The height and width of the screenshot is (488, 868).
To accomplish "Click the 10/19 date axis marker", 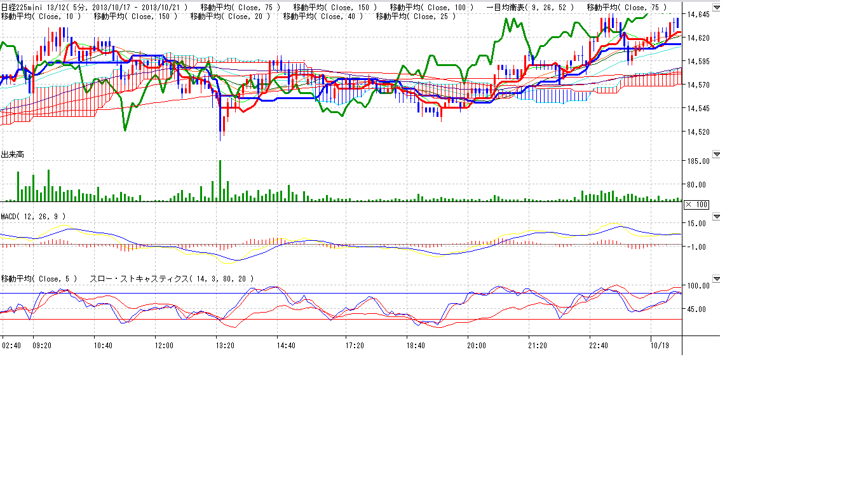I will pyautogui.click(x=660, y=345).
